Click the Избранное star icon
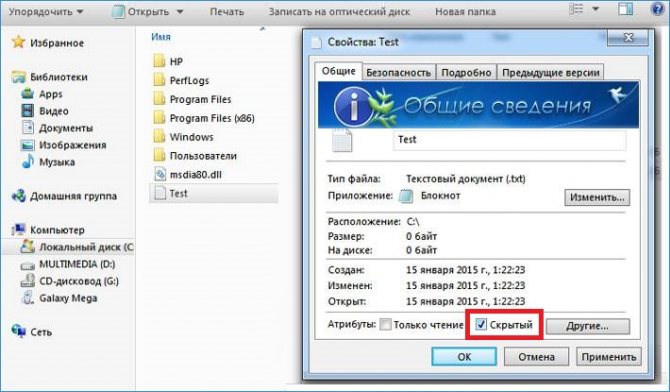The height and width of the screenshot is (392, 670). tap(18, 42)
